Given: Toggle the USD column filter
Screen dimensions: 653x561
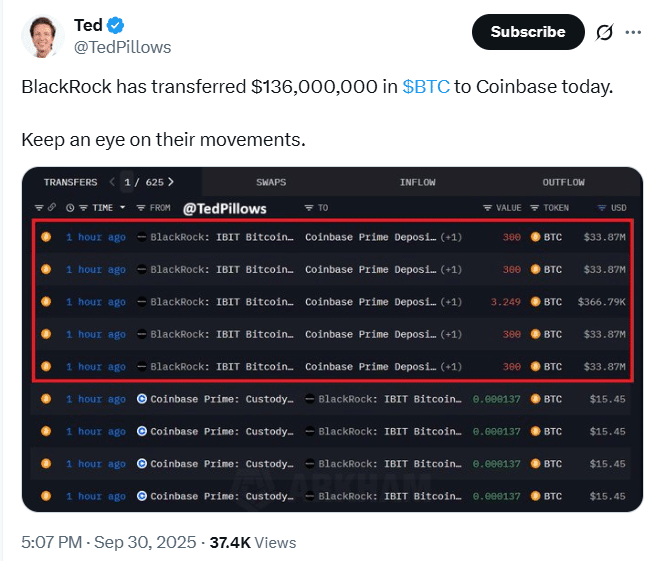Looking at the screenshot, I should [602, 208].
